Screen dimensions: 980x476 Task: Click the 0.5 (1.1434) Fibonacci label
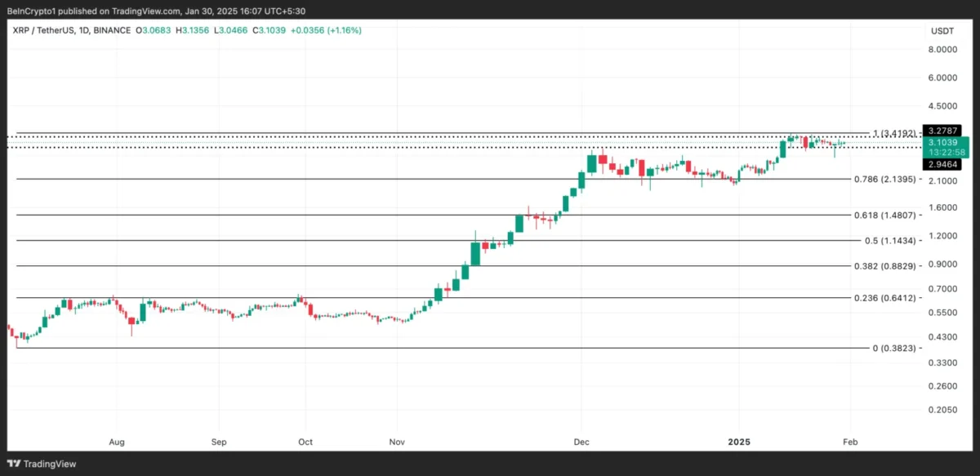[891, 241]
